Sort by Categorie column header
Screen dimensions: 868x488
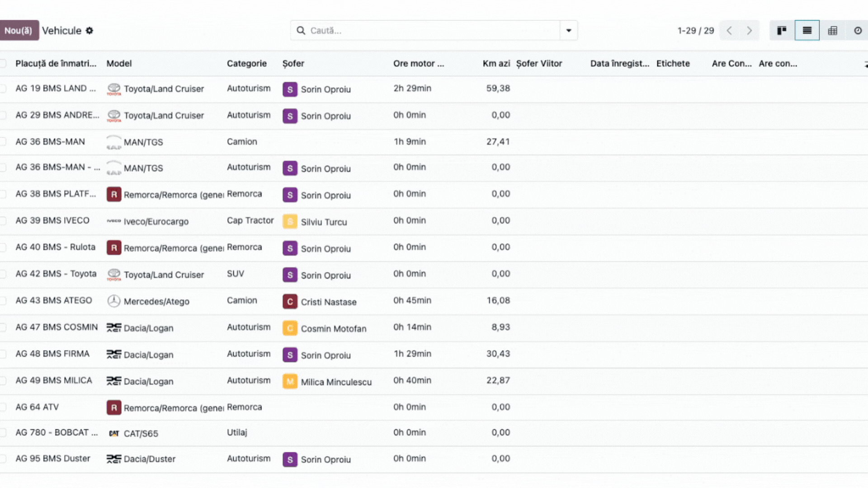pos(247,64)
